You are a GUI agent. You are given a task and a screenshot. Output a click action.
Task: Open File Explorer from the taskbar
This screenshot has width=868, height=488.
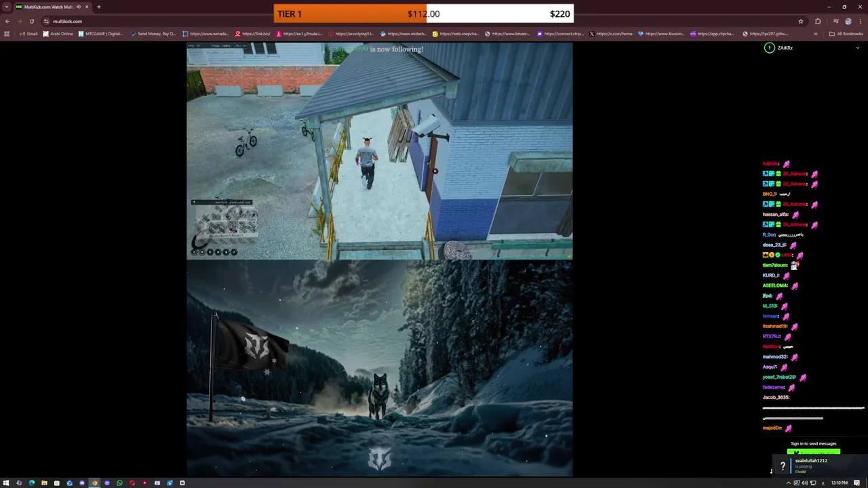click(x=44, y=483)
